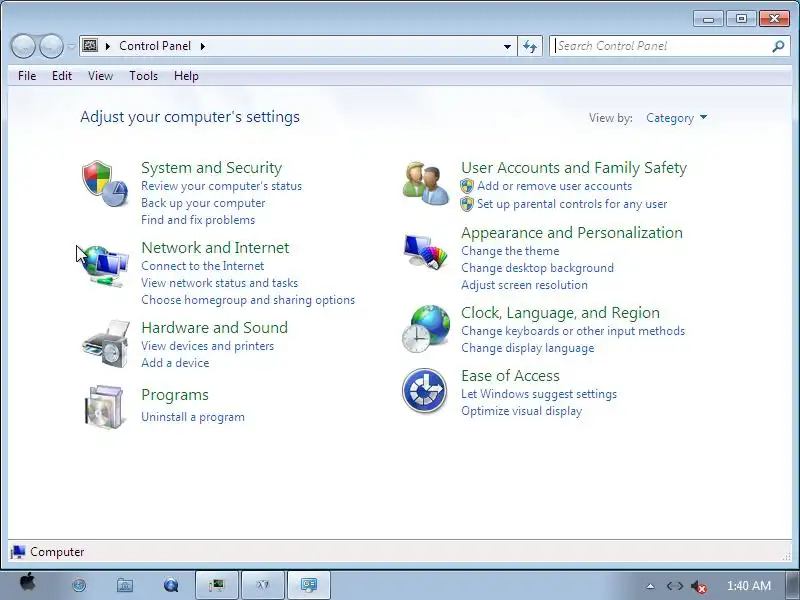Open Hardware and Sound heading link
This screenshot has height=600, width=800.
(214, 327)
